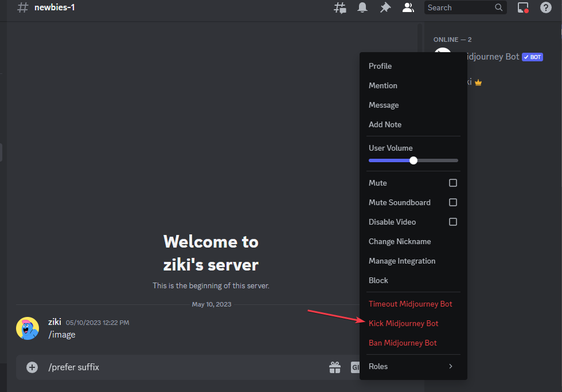
Task: Tick the Disable Video checkbox
Action: (453, 222)
